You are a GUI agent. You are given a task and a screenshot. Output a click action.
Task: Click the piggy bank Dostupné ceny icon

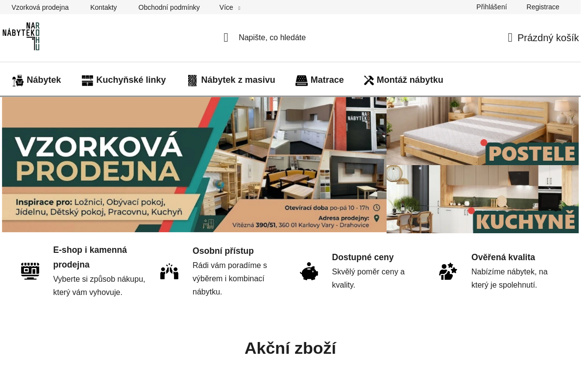point(309,271)
